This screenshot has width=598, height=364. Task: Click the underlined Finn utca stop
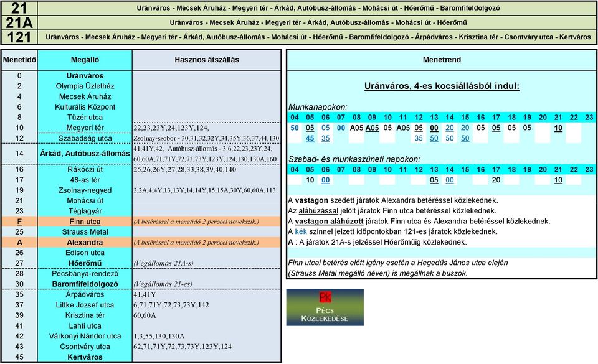pos(85,222)
